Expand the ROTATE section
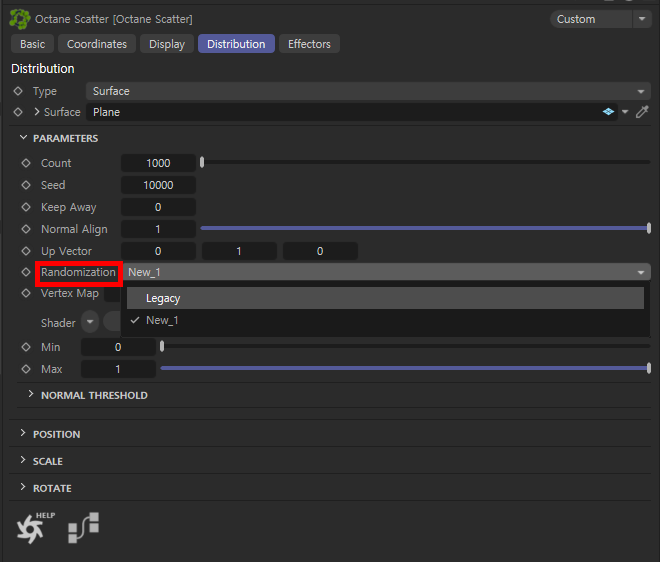660x562 pixels. click(x=23, y=487)
